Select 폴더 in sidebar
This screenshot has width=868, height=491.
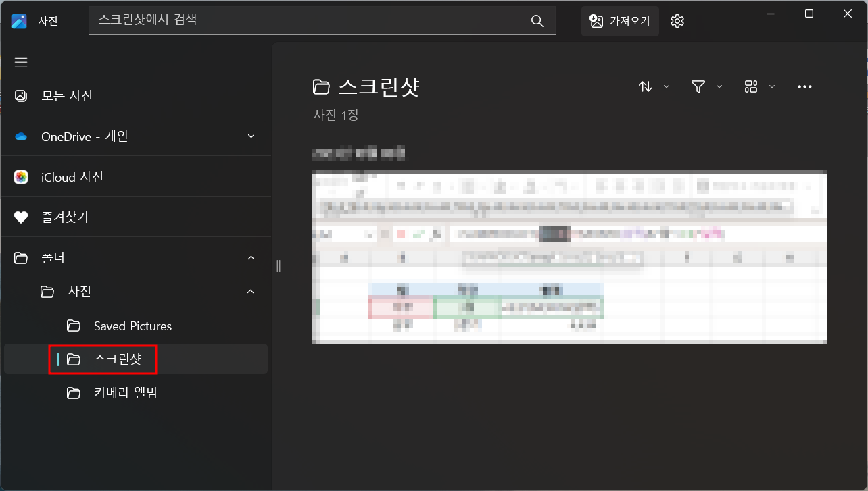pyautogui.click(x=135, y=258)
